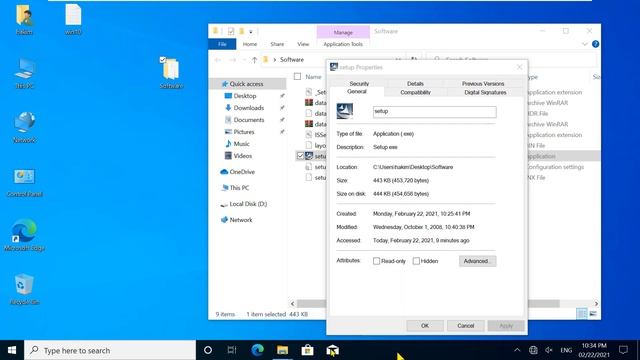640x360 pixels.
Task: Uncheck the selected setup file checkbox
Action: 300,156
